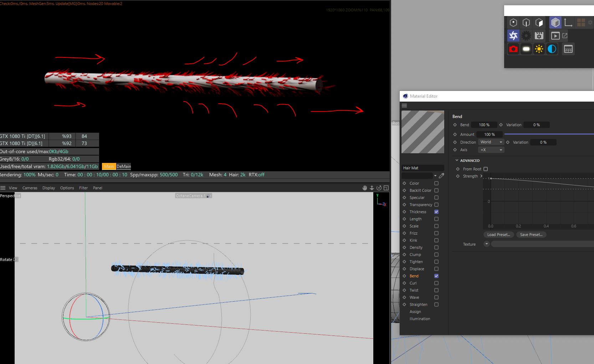
Task: Enable the Curl channel checkbox
Action: pos(436,283)
